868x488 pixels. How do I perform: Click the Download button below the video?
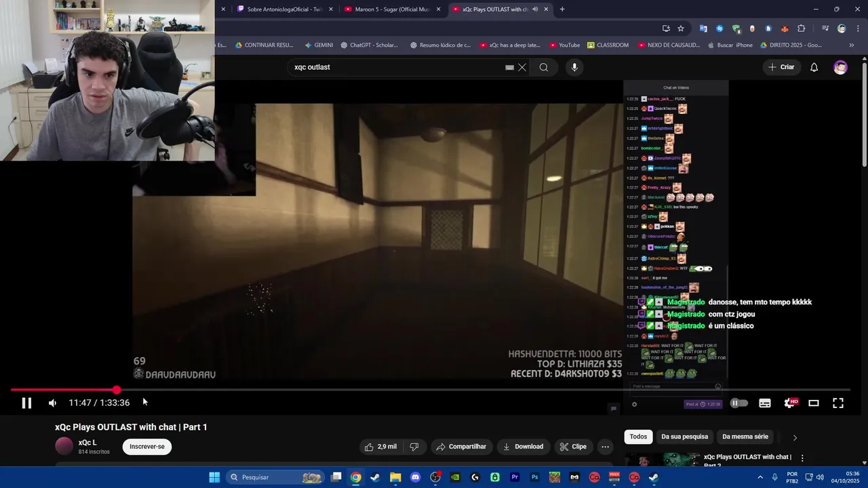point(523,447)
